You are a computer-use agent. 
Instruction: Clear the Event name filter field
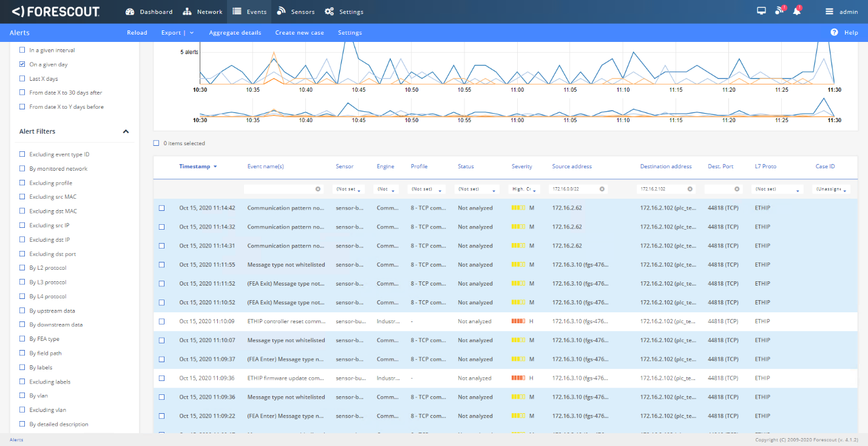[x=318, y=189]
